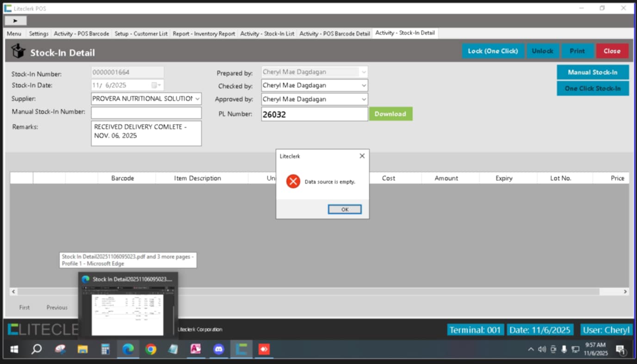Click the Stock-In Detail box icon
The width and height of the screenshot is (637, 364).
click(18, 52)
